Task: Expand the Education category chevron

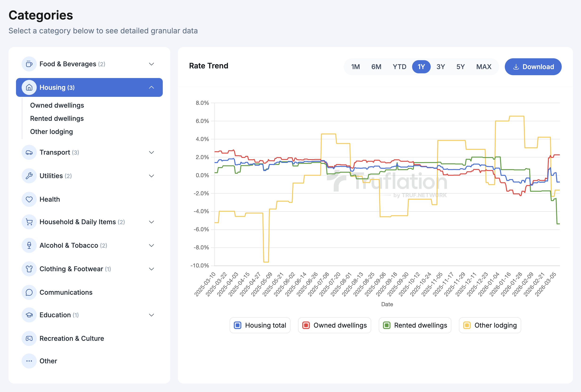Action: [x=151, y=315]
